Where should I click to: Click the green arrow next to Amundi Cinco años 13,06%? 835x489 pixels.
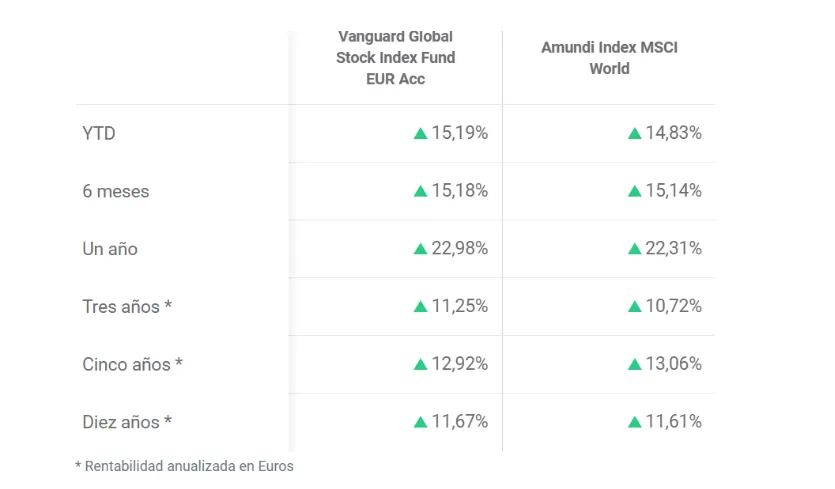point(634,365)
